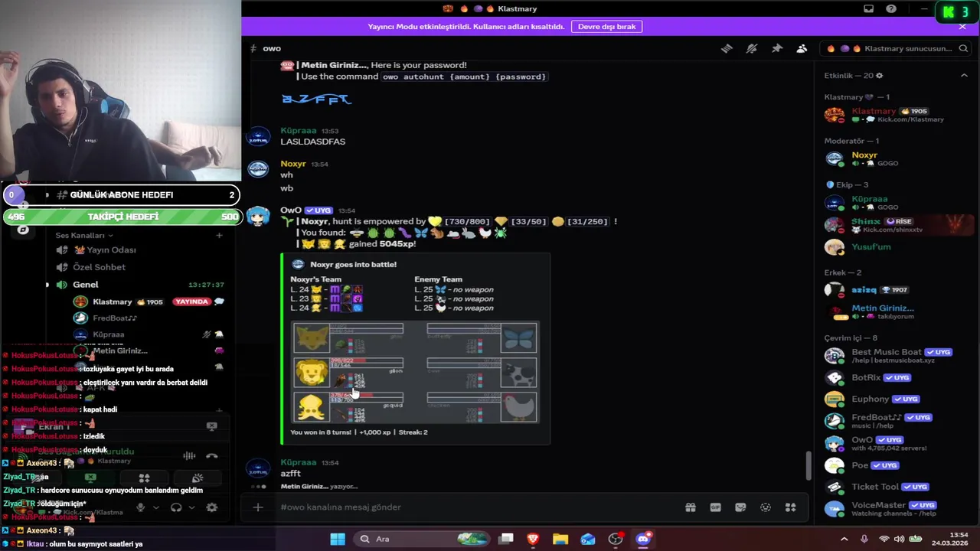Open File Explorer from taskbar

(x=560, y=539)
